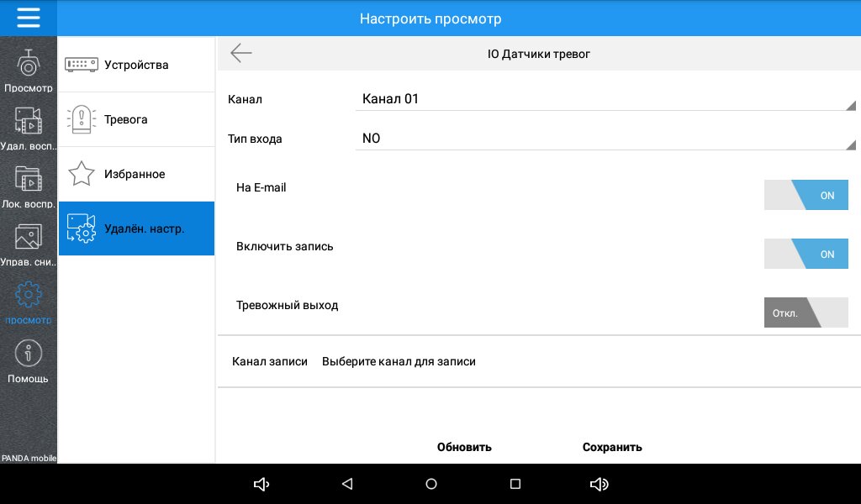Disable the На E-mail toggle
Screen dimensions: 861x504
806,195
